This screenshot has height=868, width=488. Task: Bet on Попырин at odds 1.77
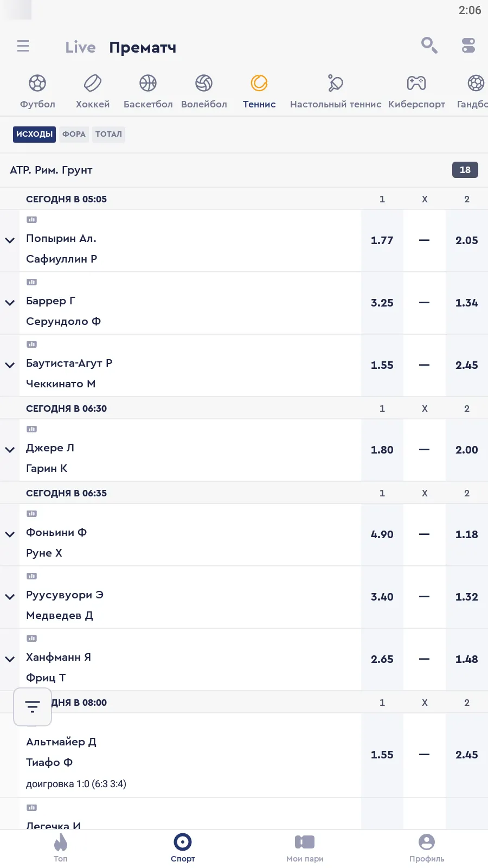pos(382,240)
